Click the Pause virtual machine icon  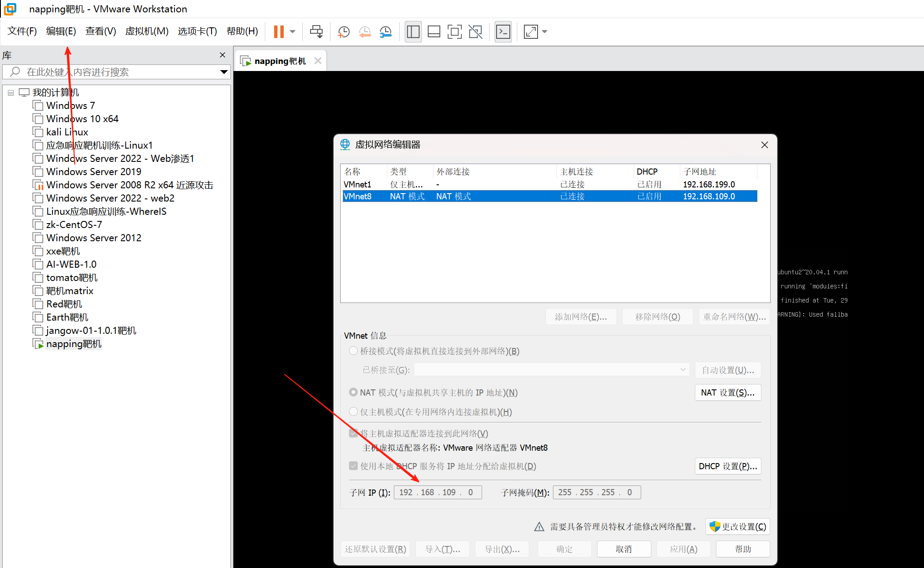tap(278, 31)
